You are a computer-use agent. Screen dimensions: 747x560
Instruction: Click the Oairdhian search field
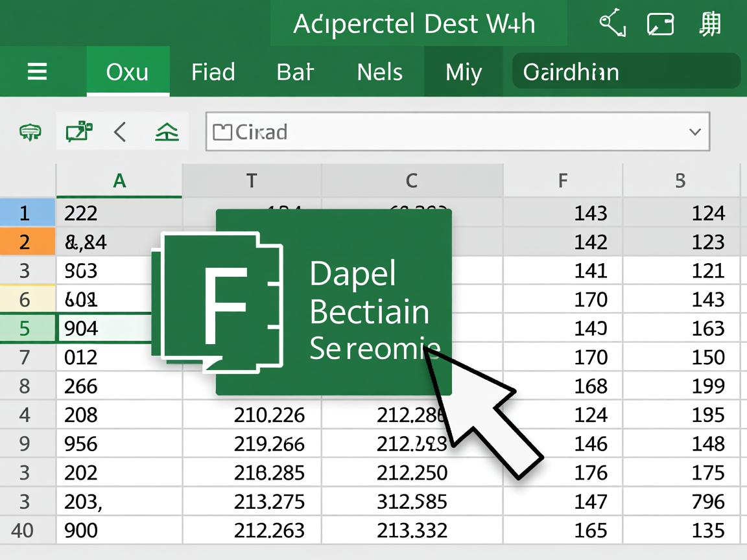[x=626, y=71]
